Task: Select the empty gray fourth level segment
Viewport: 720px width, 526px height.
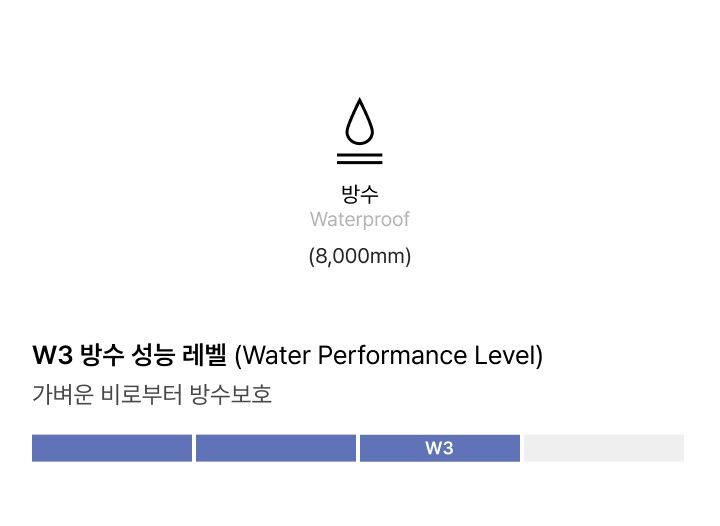Action: click(x=604, y=448)
